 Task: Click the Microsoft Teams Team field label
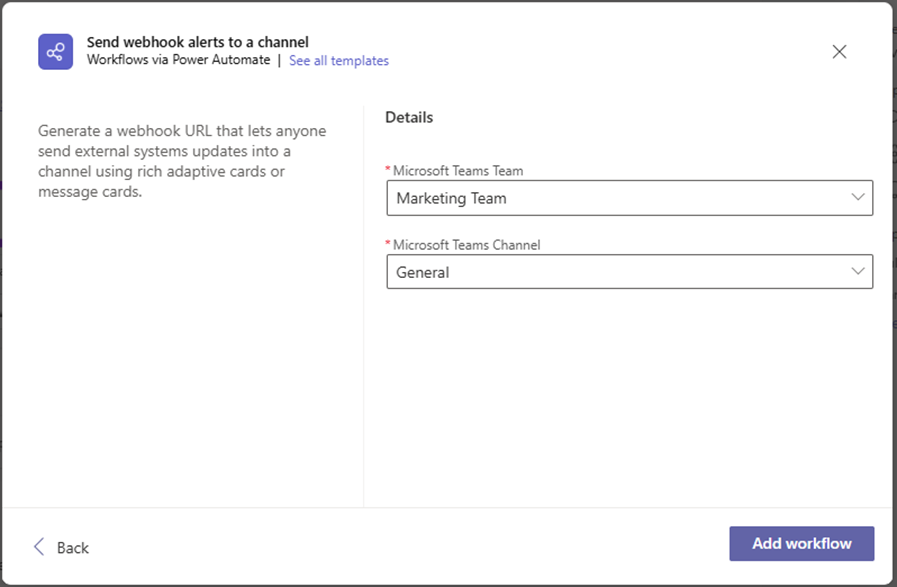(x=458, y=171)
